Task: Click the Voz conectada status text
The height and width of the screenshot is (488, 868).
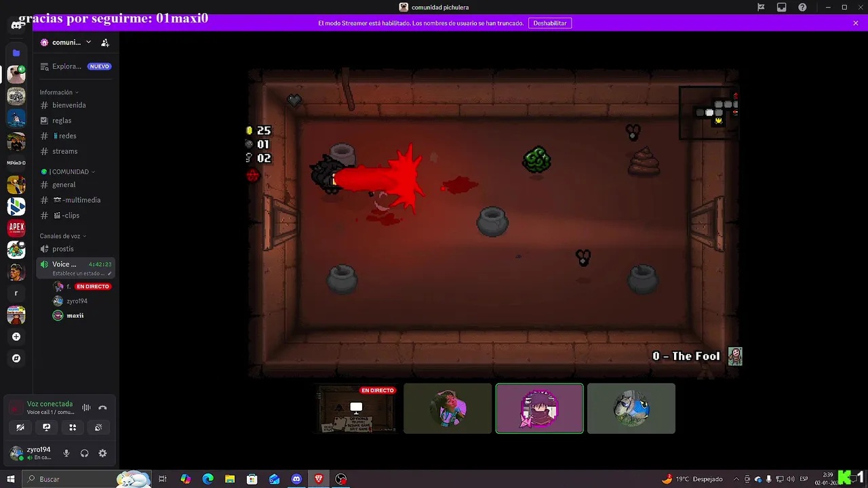Action: pos(50,404)
